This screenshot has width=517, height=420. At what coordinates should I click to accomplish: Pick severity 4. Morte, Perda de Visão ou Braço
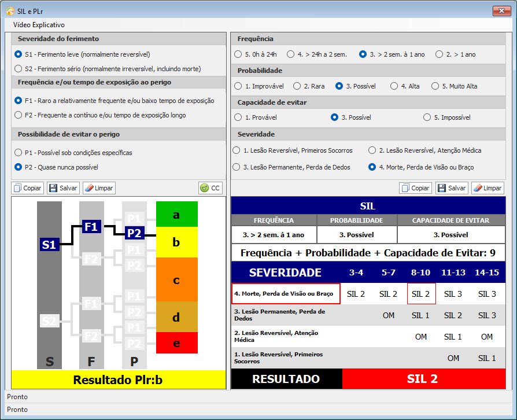(421, 167)
